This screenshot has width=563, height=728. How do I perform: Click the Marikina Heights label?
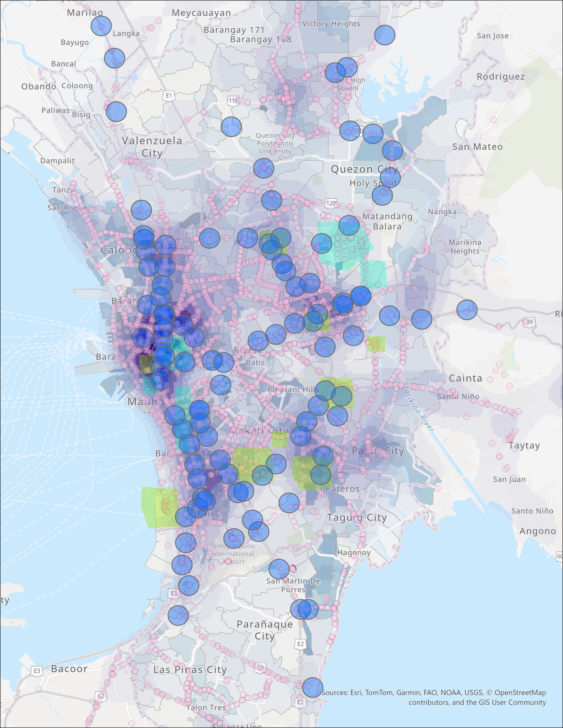tap(465, 247)
